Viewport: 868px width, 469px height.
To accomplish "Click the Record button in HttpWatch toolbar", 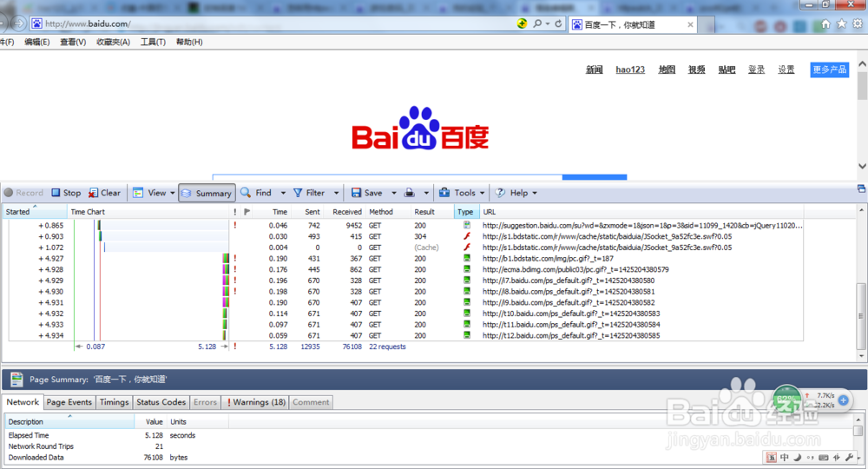I will click(x=23, y=193).
